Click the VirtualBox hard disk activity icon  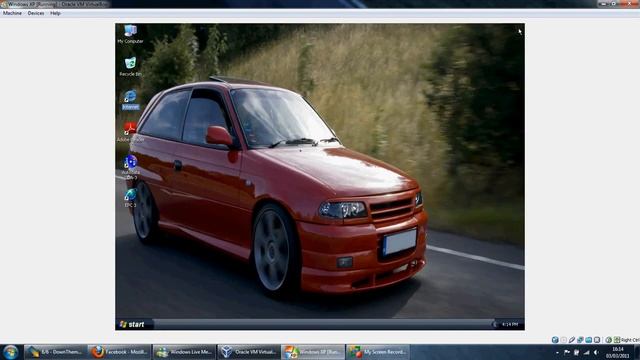(x=555, y=340)
